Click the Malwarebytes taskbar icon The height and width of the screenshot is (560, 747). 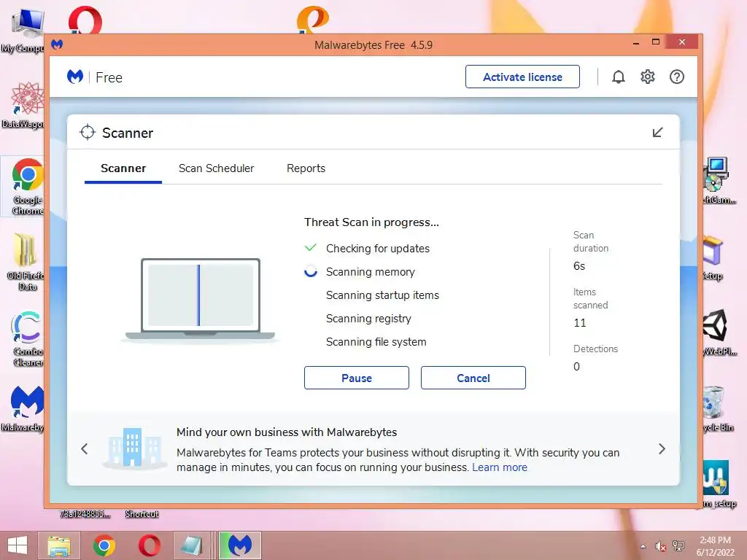click(239, 545)
